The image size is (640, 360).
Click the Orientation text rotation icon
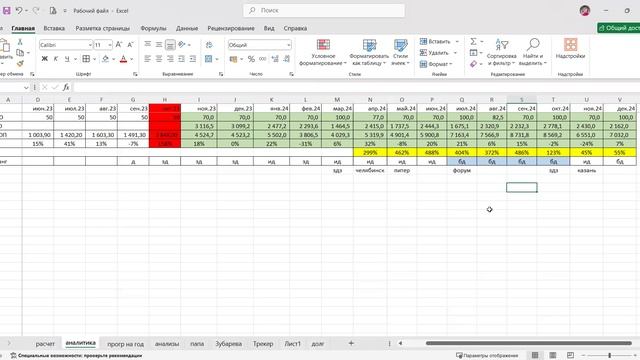click(182, 44)
